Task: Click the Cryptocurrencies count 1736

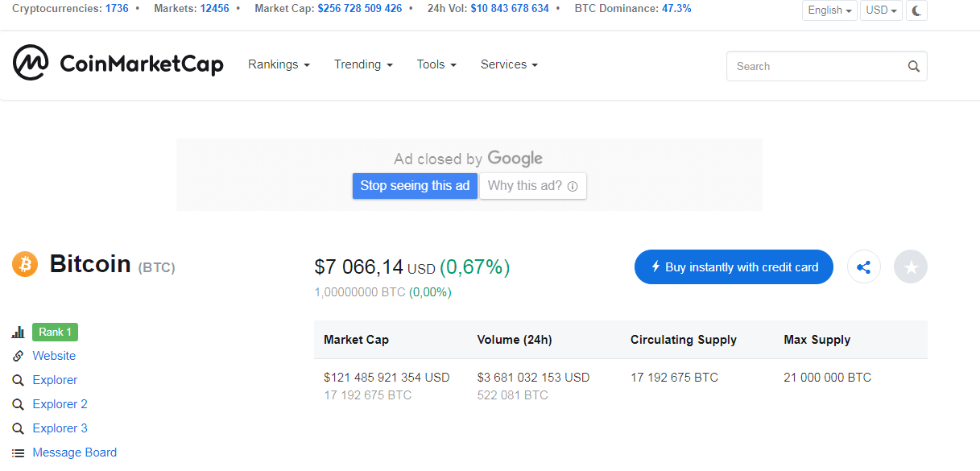Action: tap(117, 9)
